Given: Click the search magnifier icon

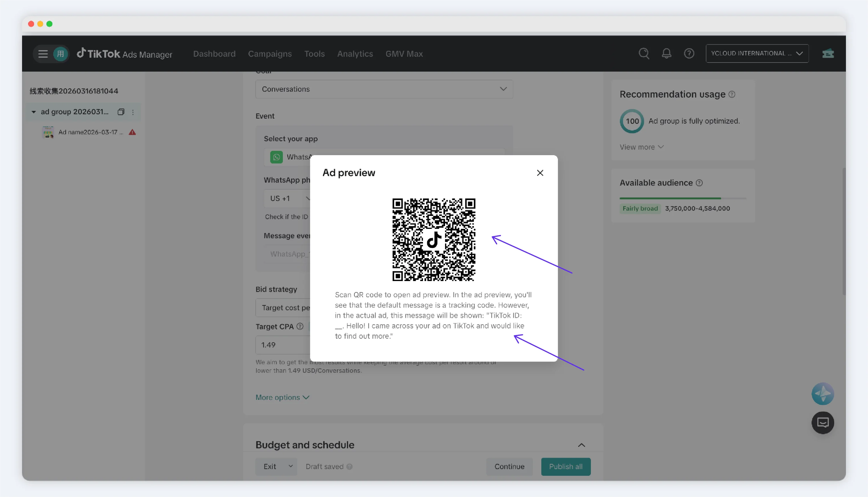Looking at the screenshot, I should point(644,54).
